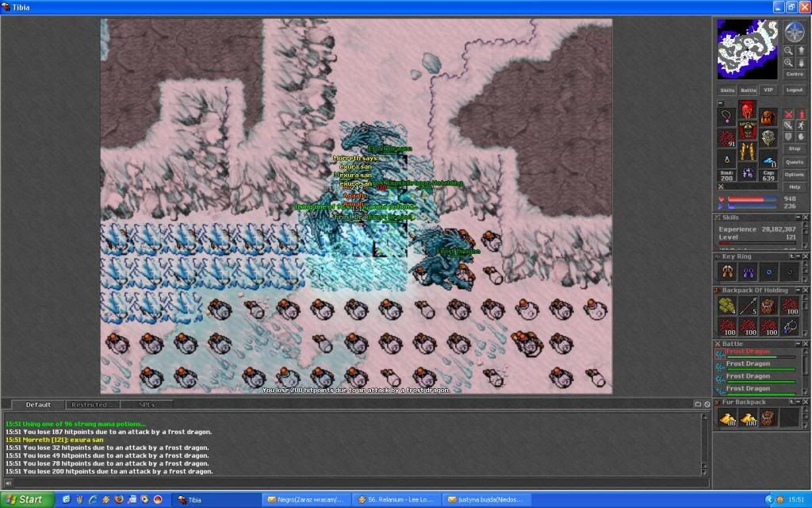Click the Stop button
Image resolution: width=812 pixels, height=508 pixels.
[795, 148]
